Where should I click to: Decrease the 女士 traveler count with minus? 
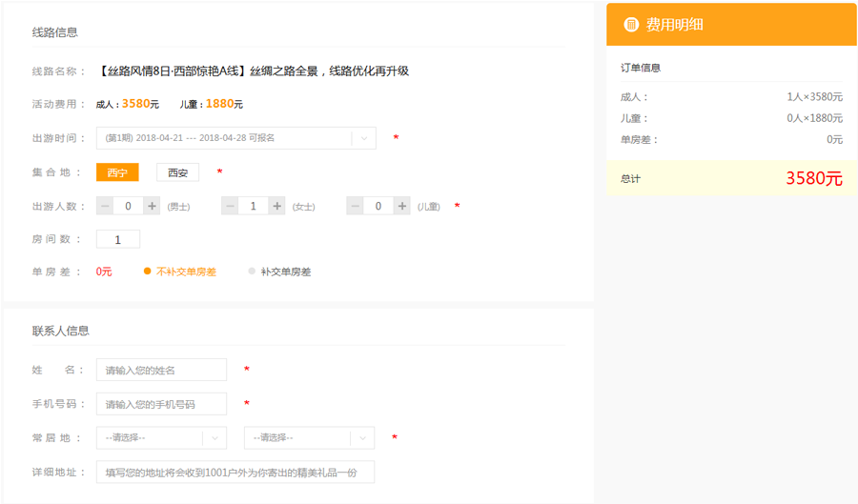(x=230, y=206)
